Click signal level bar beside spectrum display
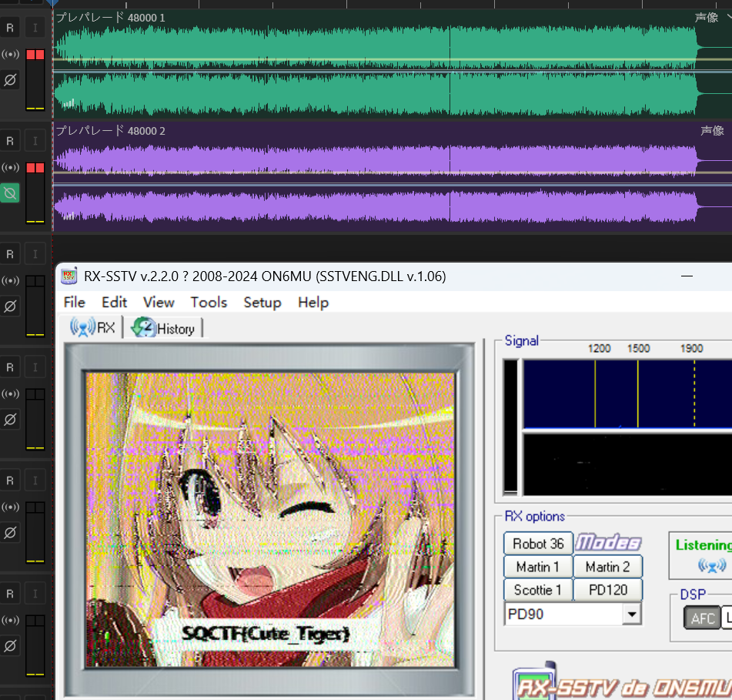The height and width of the screenshot is (700, 732). coord(511,427)
